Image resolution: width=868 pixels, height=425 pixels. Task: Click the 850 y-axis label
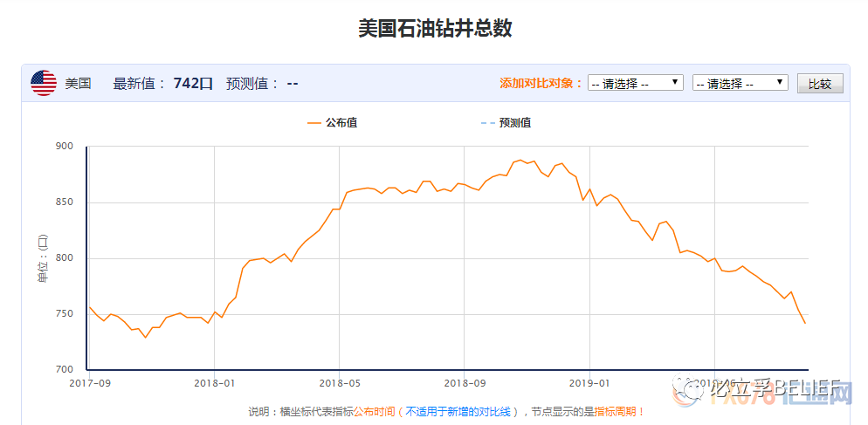pos(65,202)
